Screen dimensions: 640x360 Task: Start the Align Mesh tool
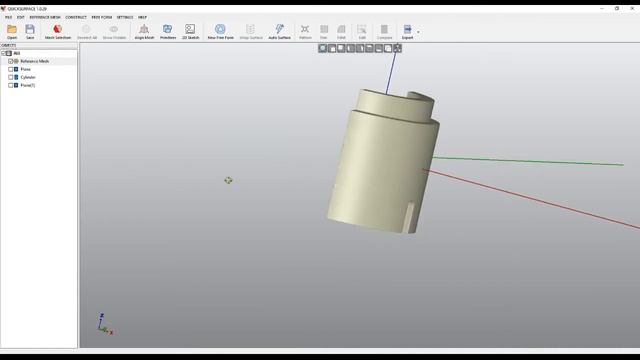tap(144, 31)
